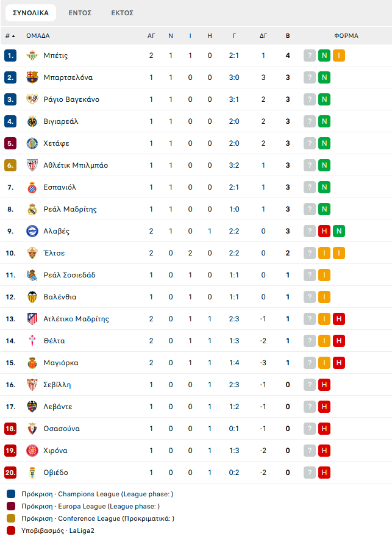392x539 pixels.
Task: Switch to the ΕΝΤΟΣ tab
Action: click(x=80, y=13)
